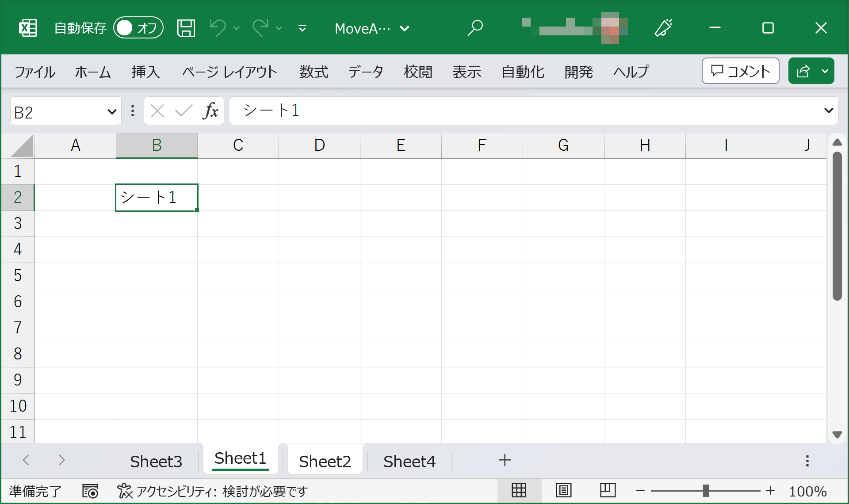Click the sheet tab bar options dots

(807, 461)
